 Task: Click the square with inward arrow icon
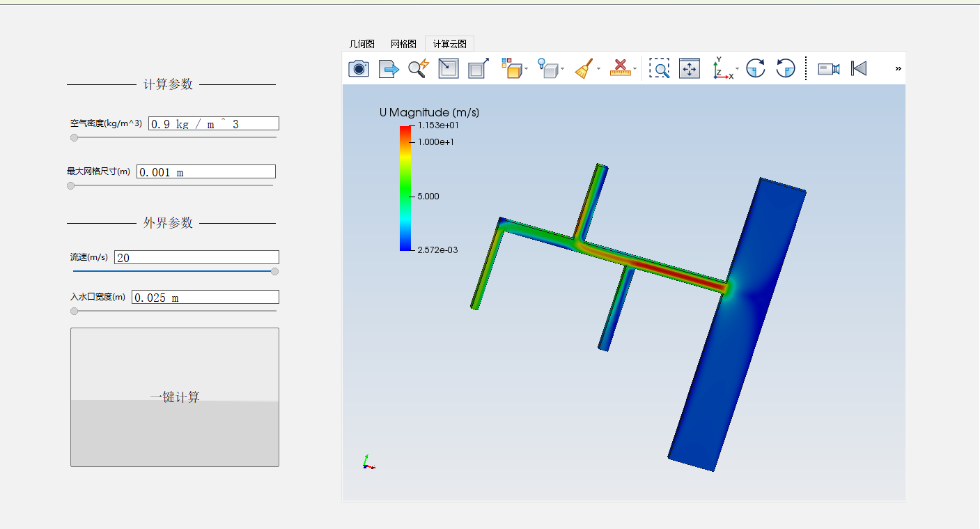coord(449,68)
